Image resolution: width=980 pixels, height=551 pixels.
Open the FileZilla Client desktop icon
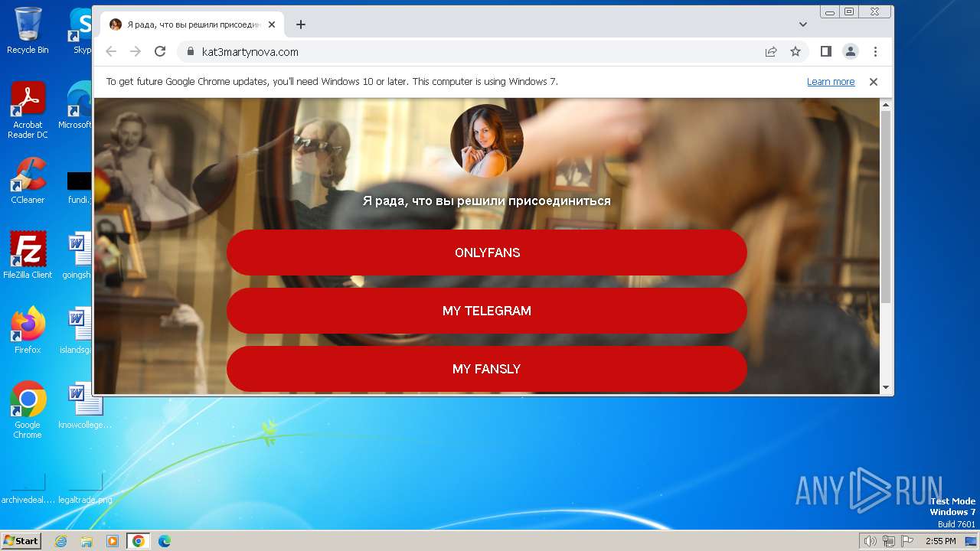pyautogui.click(x=28, y=256)
